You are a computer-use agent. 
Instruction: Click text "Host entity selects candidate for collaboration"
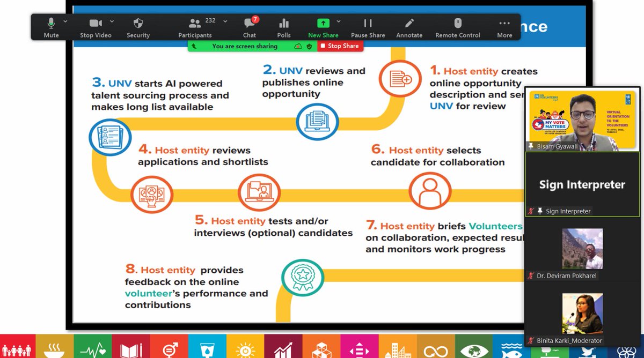(438, 156)
